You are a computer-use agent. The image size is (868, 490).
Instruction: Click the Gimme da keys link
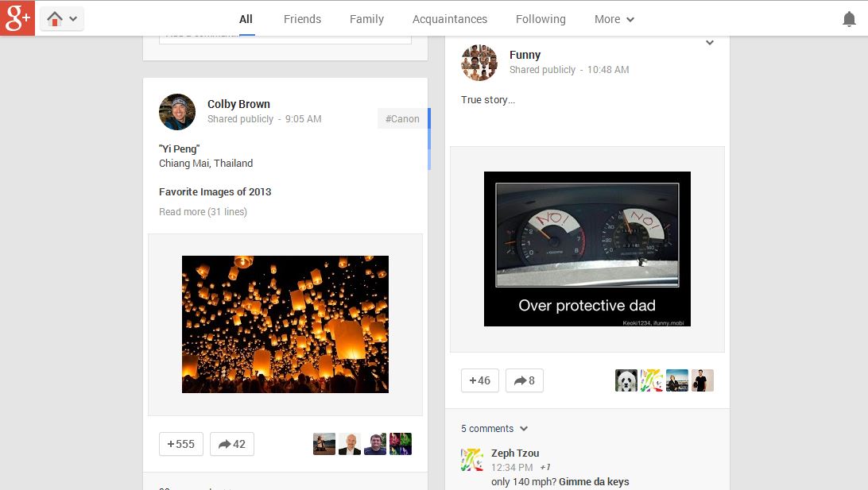[x=592, y=481]
